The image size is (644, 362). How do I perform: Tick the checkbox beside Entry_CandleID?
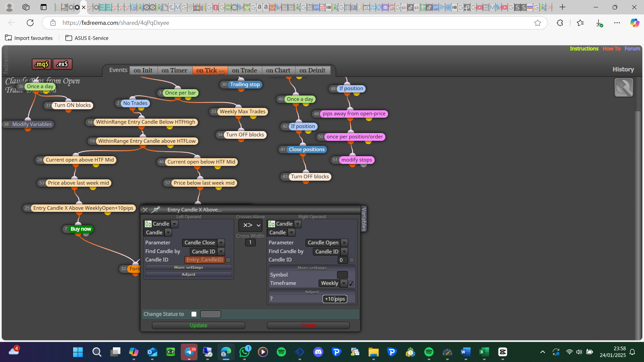[228, 260]
